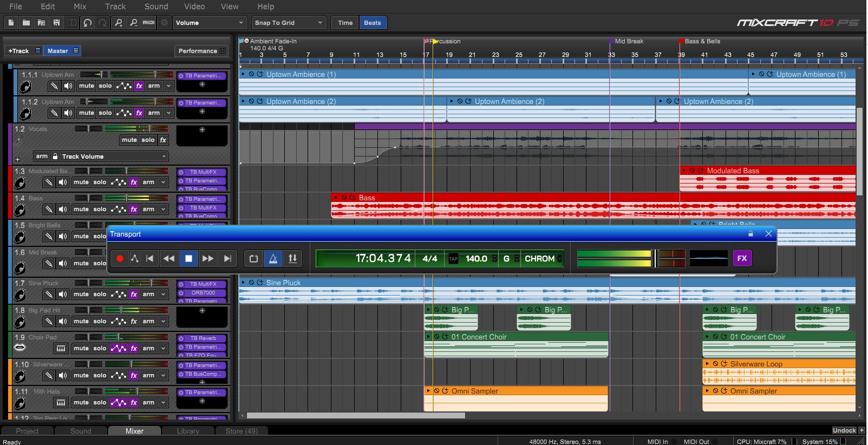The height and width of the screenshot is (445, 868).
Task: Open piano keyboard icon on Choir Pad track
Action: 61,348
